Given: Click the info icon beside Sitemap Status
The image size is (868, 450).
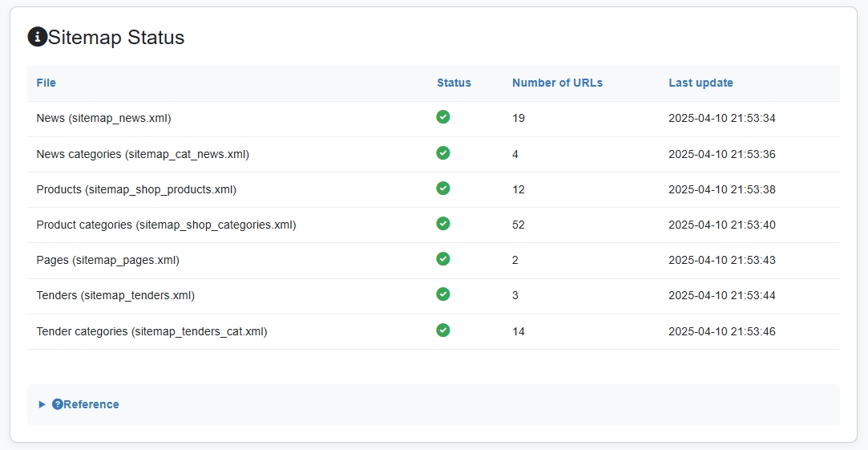Looking at the screenshot, I should 37,37.
